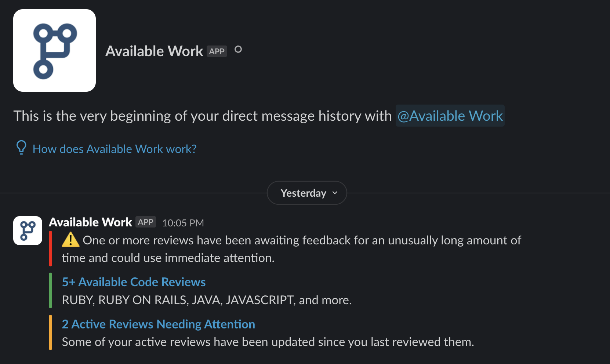Open the How does Available Work work link
This screenshot has width=610, height=364.
[115, 149]
